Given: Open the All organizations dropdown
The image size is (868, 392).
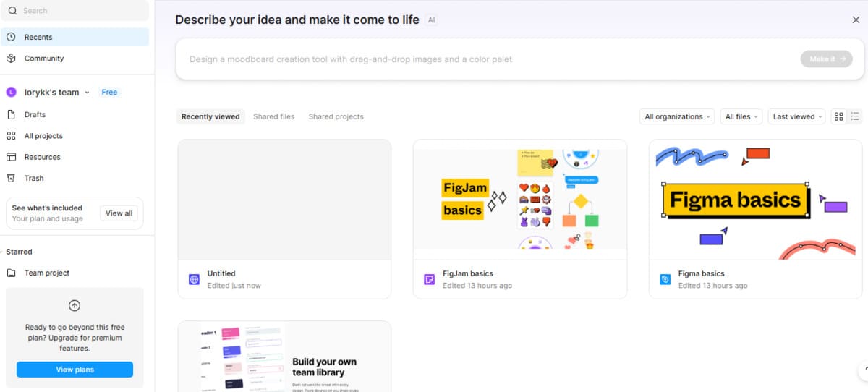Looking at the screenshot, I should (x=678, y=116).
